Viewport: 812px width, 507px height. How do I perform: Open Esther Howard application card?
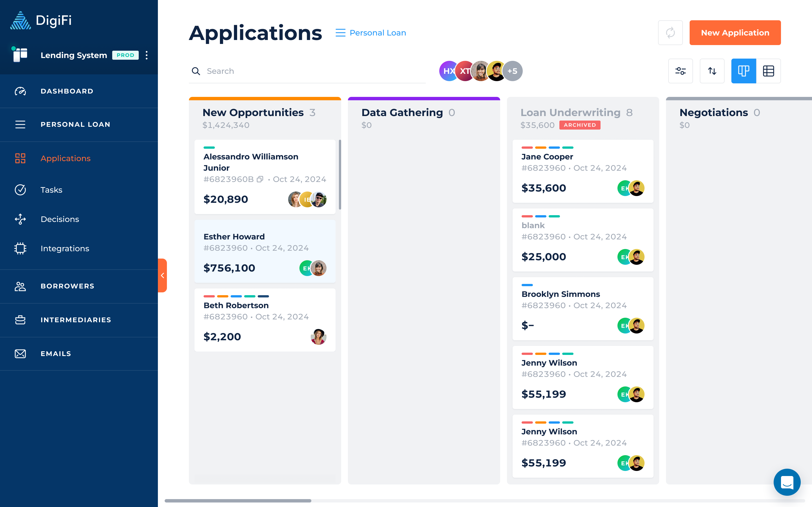tap(265, 252)
